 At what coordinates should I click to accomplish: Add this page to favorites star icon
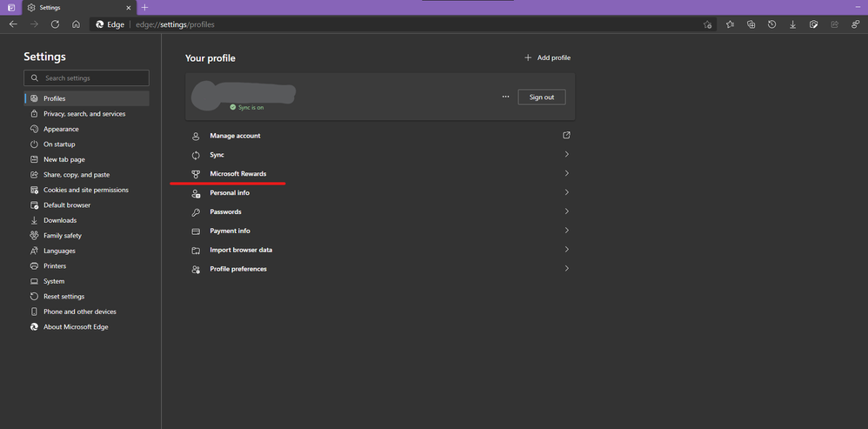click(x=707, y=24)
